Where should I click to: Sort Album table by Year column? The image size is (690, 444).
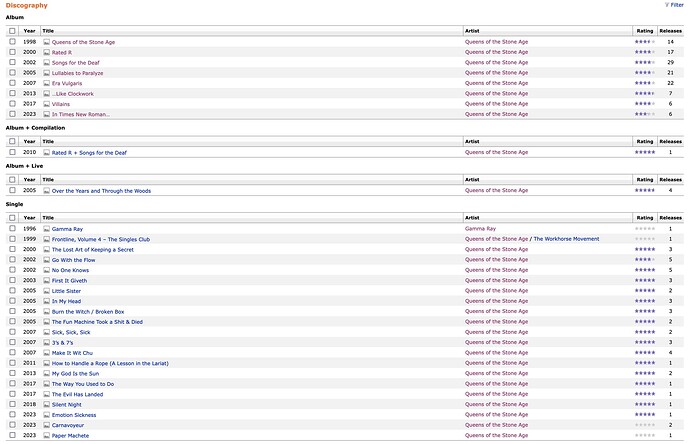29,31
